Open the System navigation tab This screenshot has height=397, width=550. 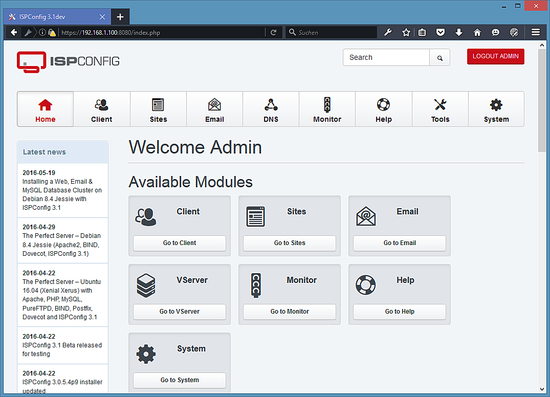tap(496, 109)
